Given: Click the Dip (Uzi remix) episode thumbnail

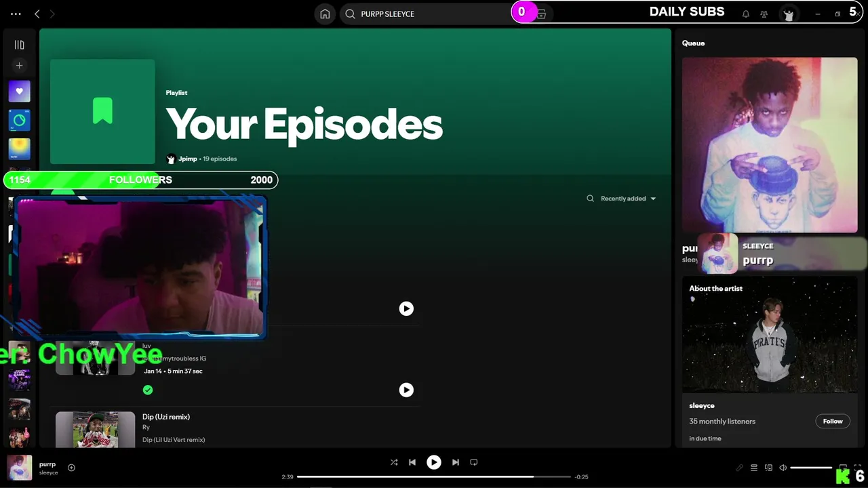Looking at the screenshot, I should click(x=96, y=430).
